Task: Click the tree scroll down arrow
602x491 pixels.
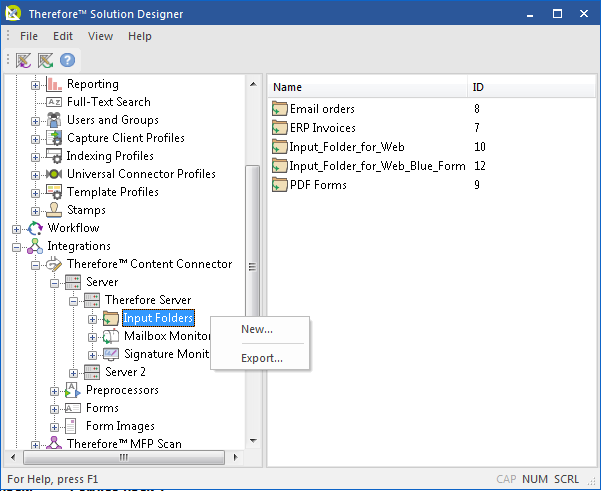Action: click(253, 441)
